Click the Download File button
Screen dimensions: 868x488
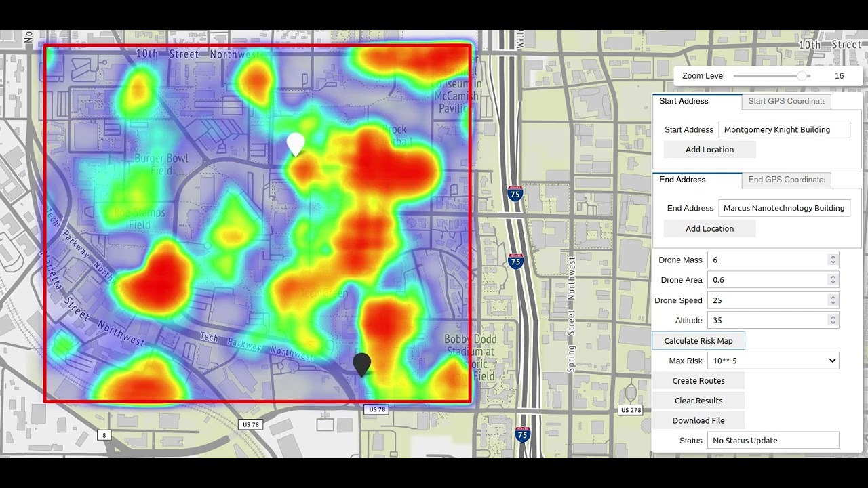pos(698,420)
